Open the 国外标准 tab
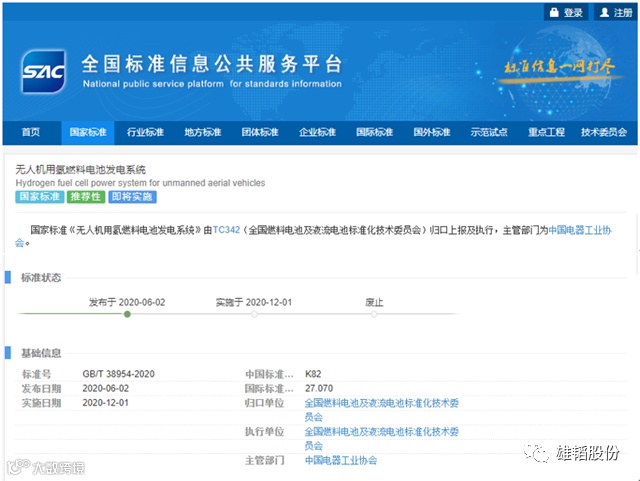 click(x=432, y=132)
